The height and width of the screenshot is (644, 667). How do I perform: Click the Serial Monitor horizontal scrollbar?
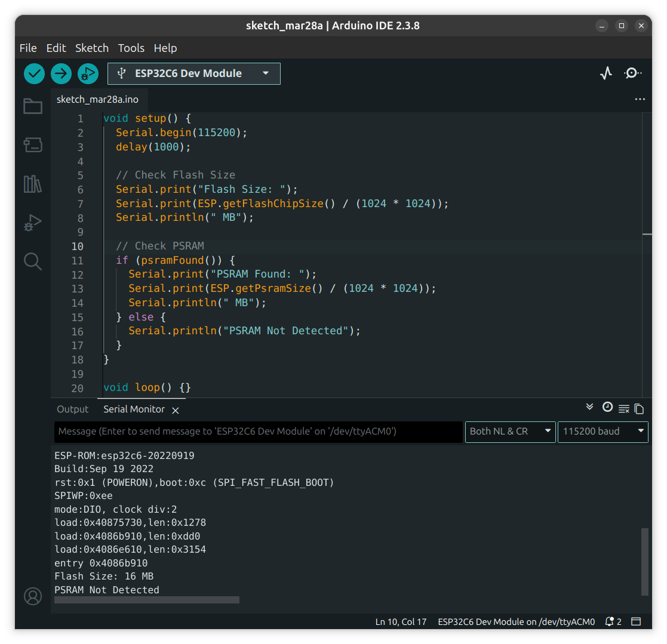tap(147, 599)
